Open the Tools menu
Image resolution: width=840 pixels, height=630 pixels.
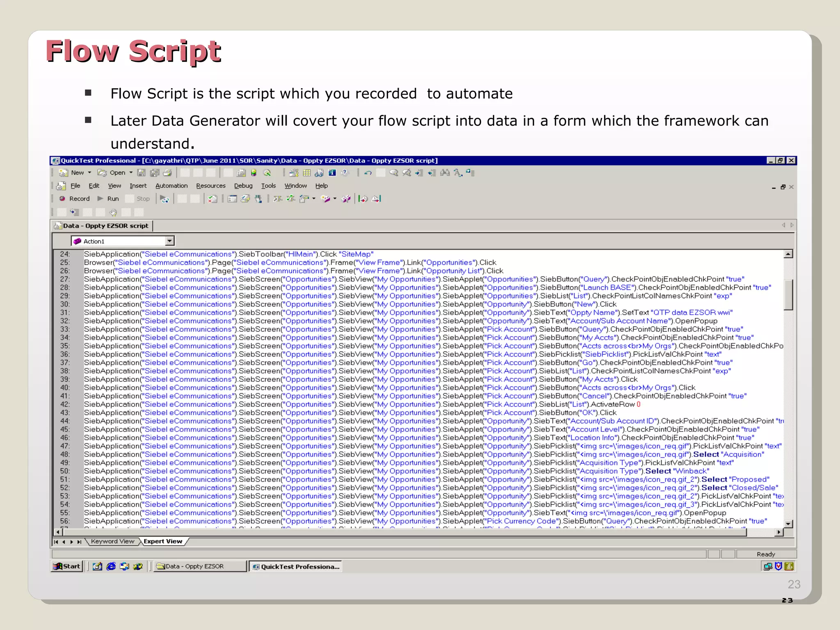[268, 186]
